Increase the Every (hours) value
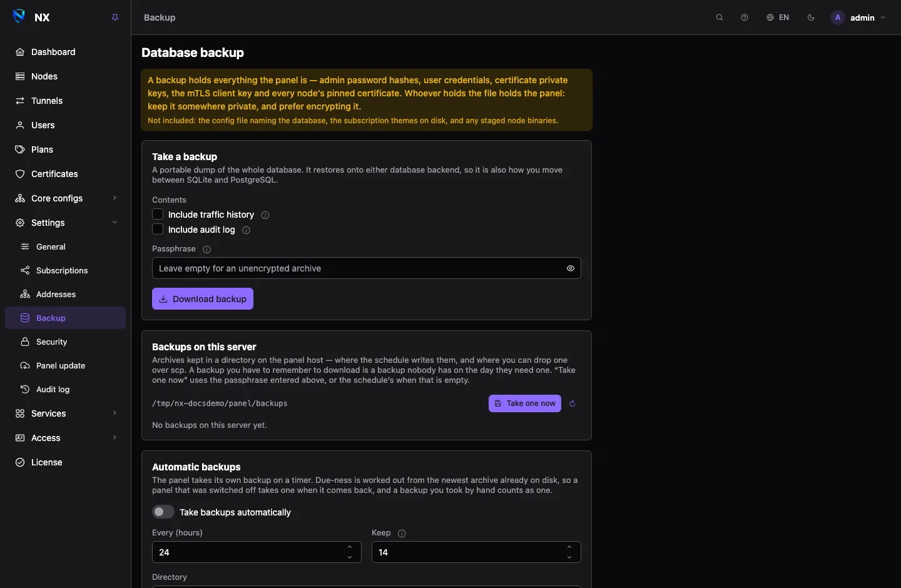 [350, 547]
